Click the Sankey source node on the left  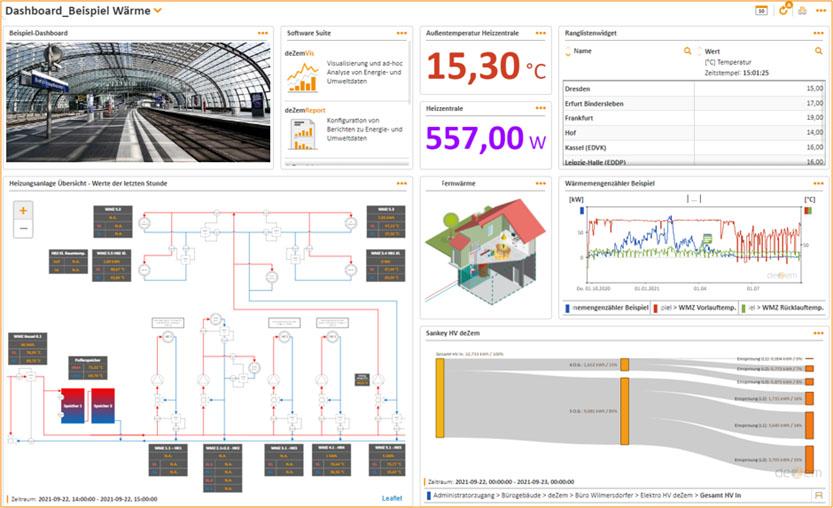440,398
